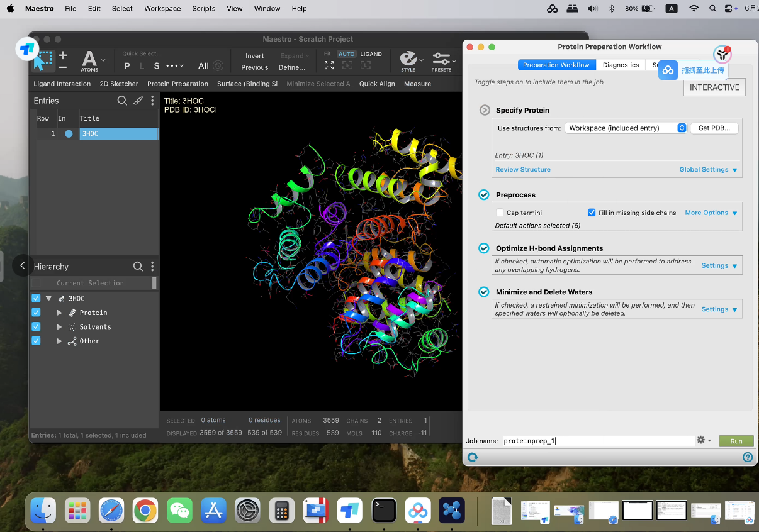Open the Hierarchy three-dot options menu

pyautogui.click(x=152, y=267)
